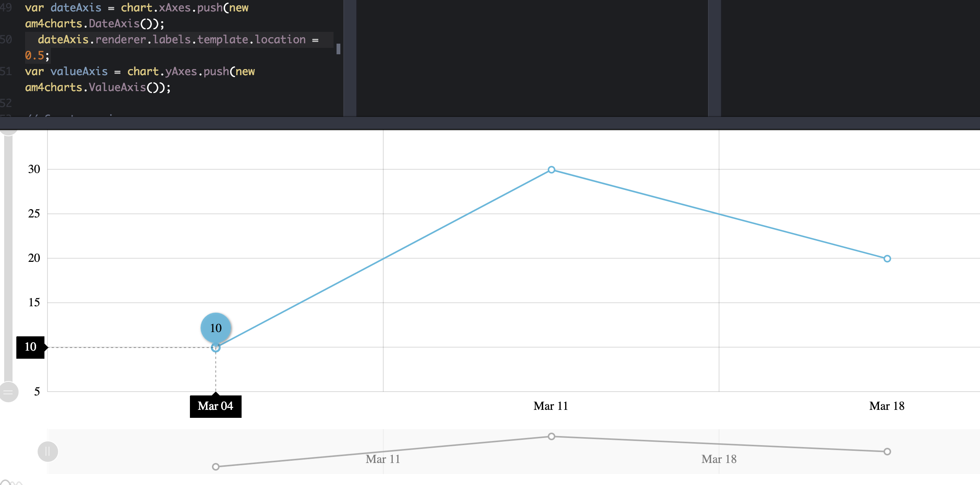The image size is (980, 485).
Task: Click the code editor scrollbar thumb
Action: pyautogui.click(x=338, y=49)
